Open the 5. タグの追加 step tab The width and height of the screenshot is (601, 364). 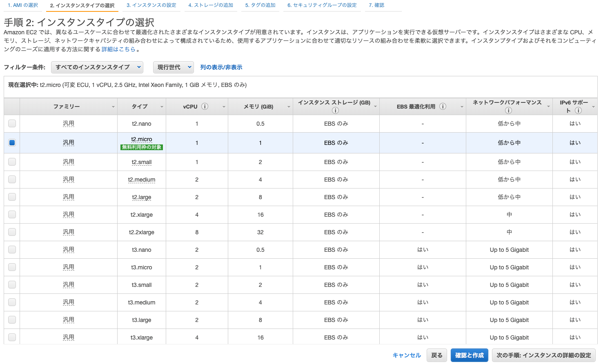(260, 5)
